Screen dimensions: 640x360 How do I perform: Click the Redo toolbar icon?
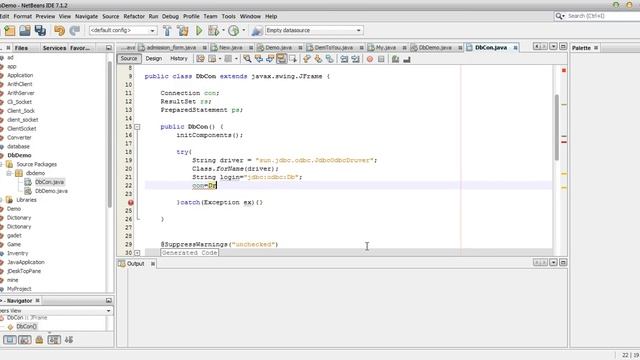pos(75,31)
